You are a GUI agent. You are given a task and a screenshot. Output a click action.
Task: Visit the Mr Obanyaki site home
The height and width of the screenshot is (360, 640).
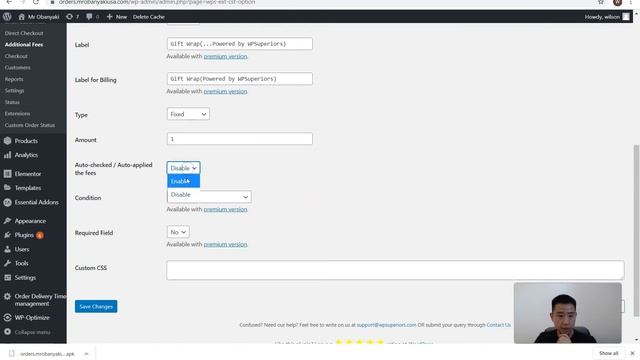coord(39,17)
